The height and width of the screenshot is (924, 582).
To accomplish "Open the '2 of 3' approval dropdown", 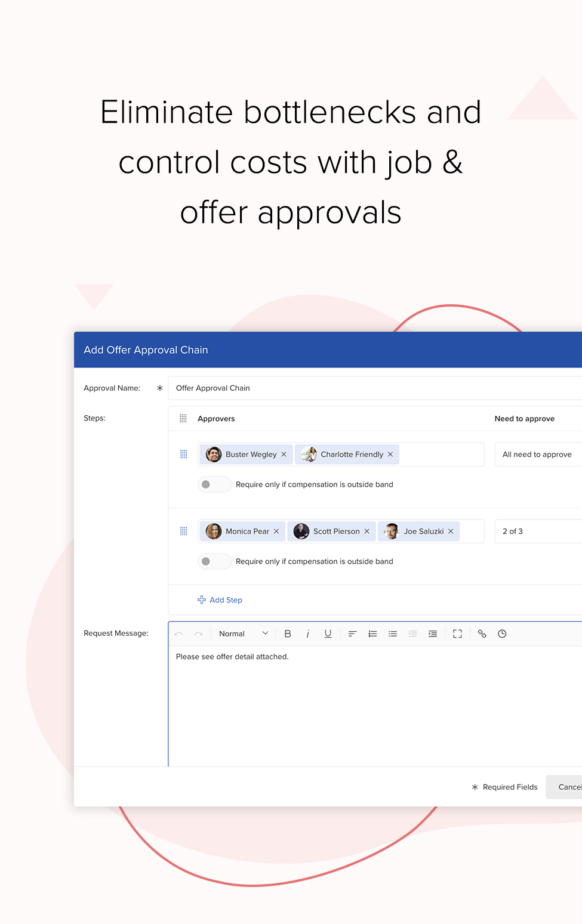I will (537, 531).
